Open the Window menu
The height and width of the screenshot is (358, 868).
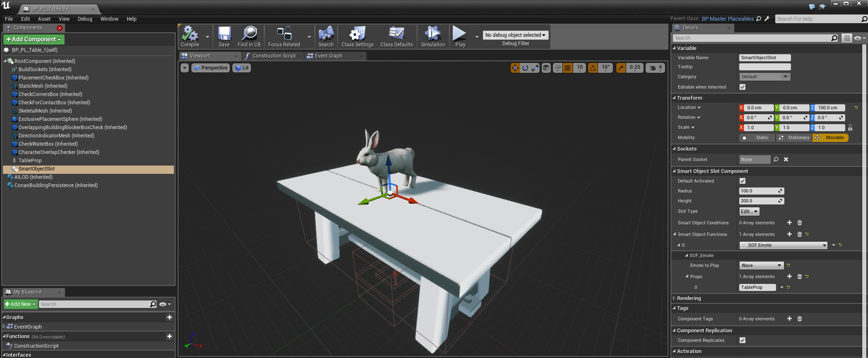109,19
